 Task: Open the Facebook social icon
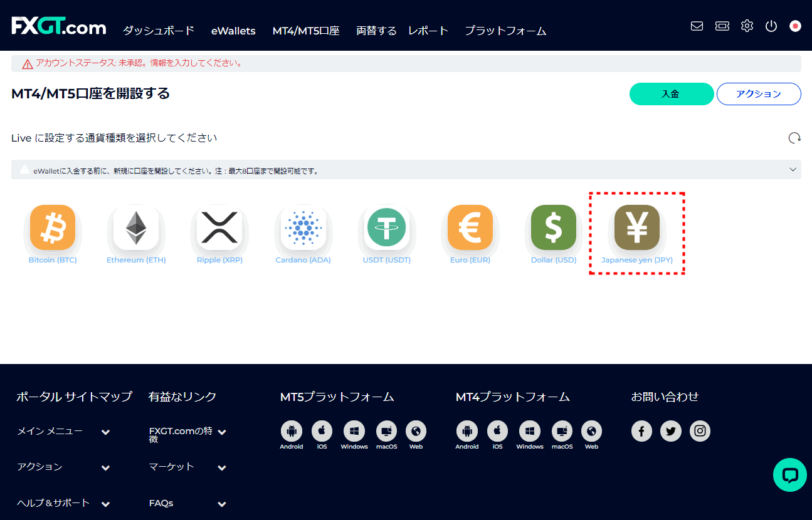[x=641, y=431]
